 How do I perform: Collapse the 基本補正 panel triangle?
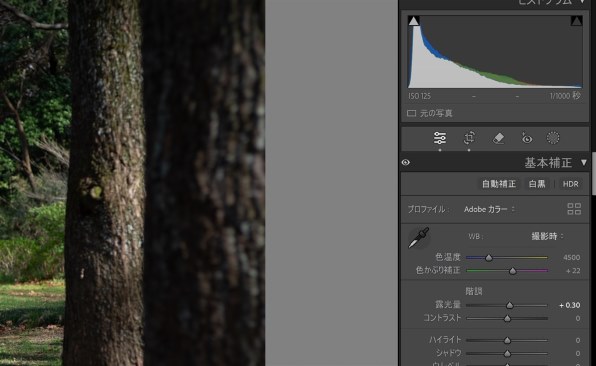(583, 163)
